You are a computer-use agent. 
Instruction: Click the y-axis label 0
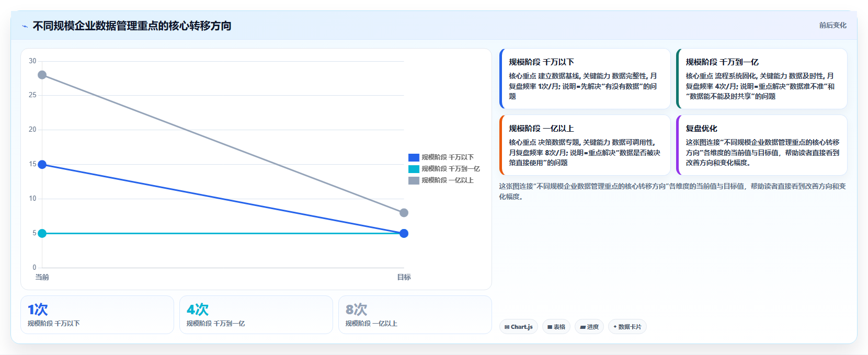[35, 268]
